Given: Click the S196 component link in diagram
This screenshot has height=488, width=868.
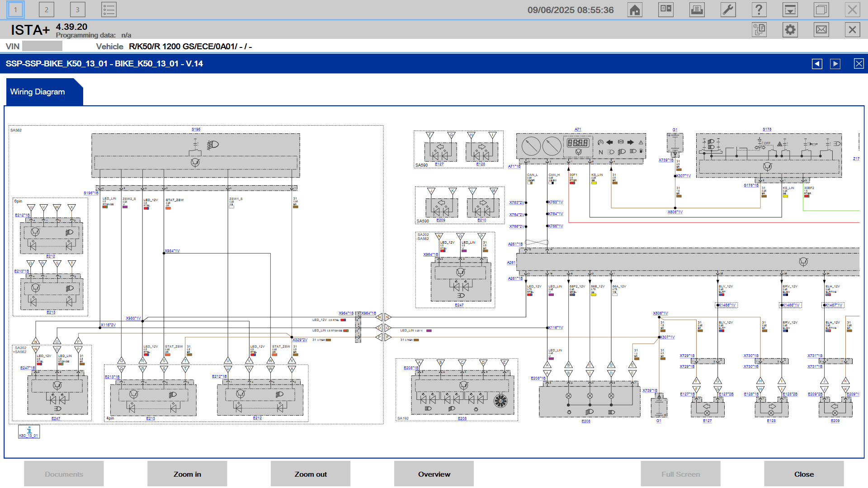Looking at the screenshot, I should [x=196, y=129].
